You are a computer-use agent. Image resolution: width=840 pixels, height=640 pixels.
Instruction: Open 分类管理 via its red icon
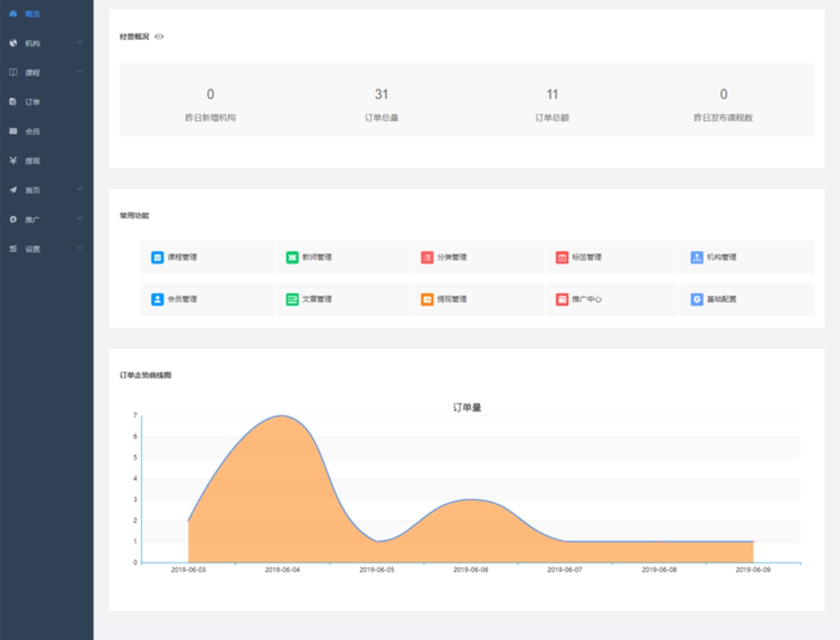(x=427, y=257)
